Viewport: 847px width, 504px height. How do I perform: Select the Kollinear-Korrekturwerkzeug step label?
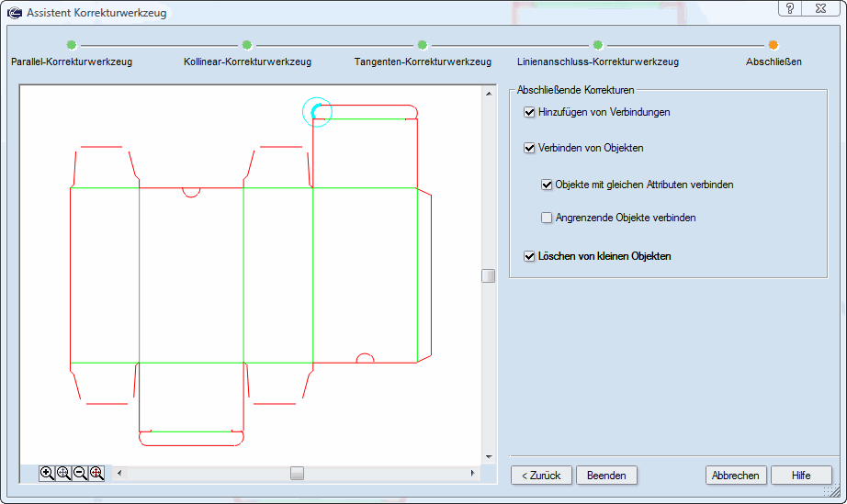[247, 62]
